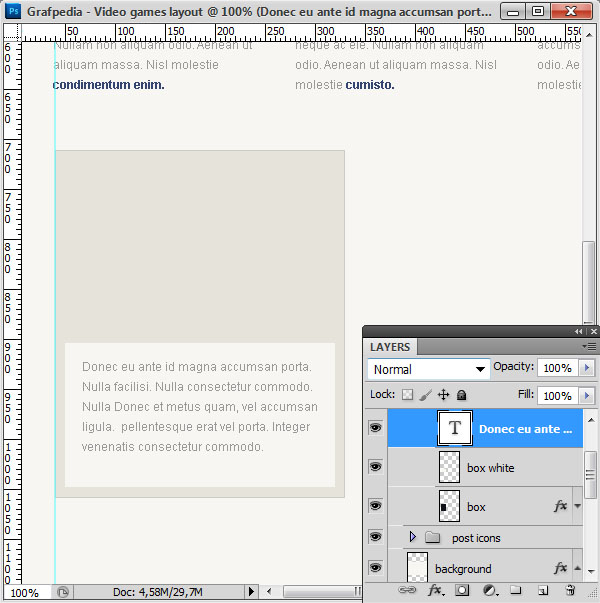The height and width of the screenshot is (603, 600).
Task: Lock position move icon
Action: pyautogui.click(x=443, y=395)
